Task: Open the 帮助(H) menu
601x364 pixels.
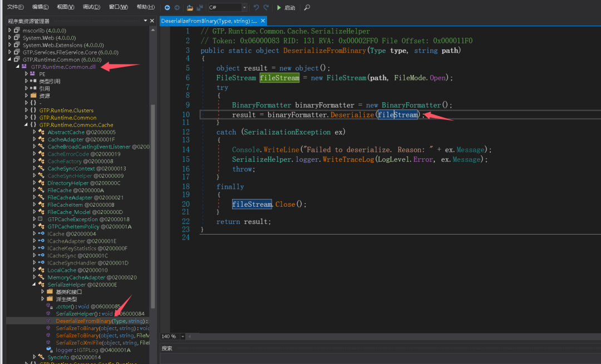Action: (146, 7)
